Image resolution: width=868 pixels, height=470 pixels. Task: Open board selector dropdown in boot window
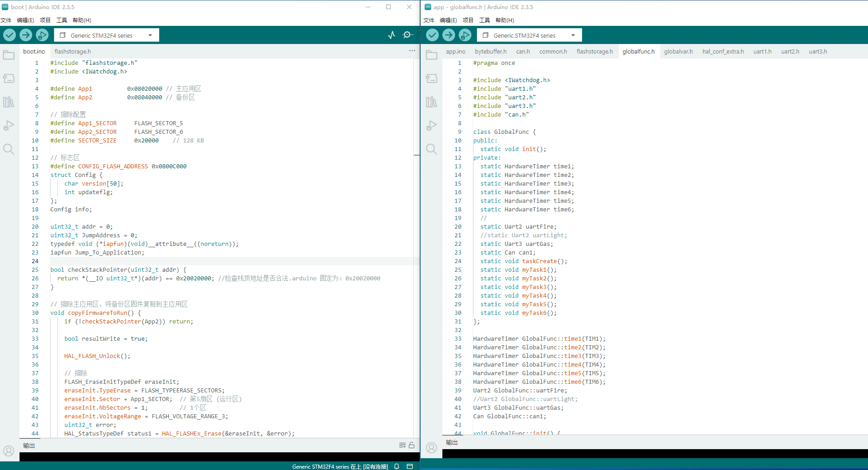tap(106, 35)
